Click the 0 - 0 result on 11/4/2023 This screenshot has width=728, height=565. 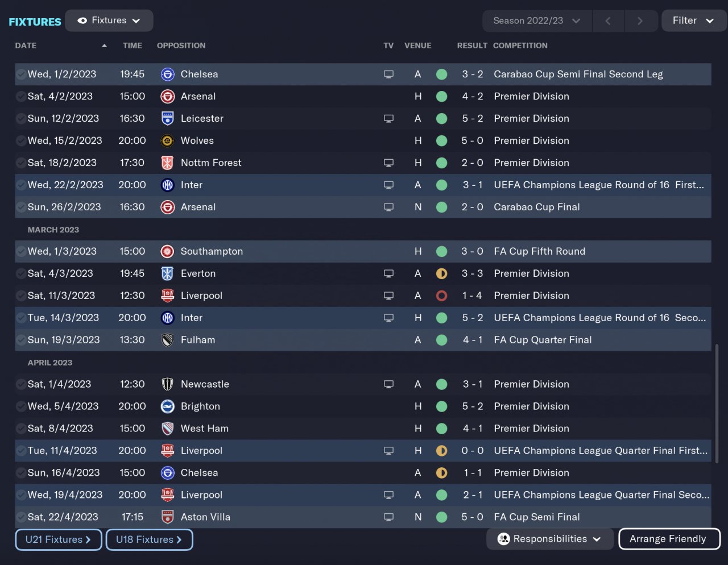point(472,451)
